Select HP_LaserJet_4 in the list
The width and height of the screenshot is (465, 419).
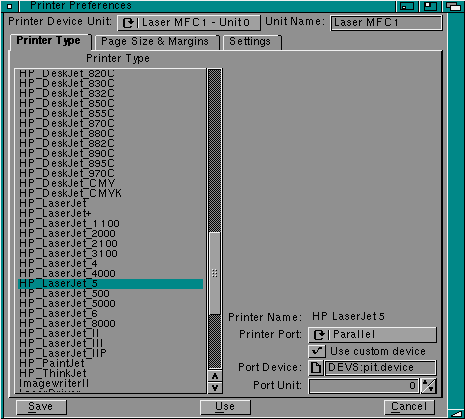(x=110, y=263)
